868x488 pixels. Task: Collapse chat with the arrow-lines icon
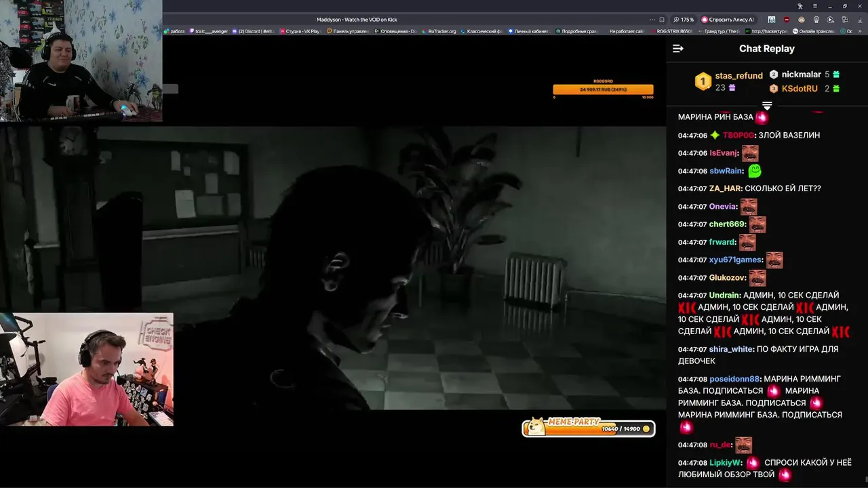click(x=677, y=49)
